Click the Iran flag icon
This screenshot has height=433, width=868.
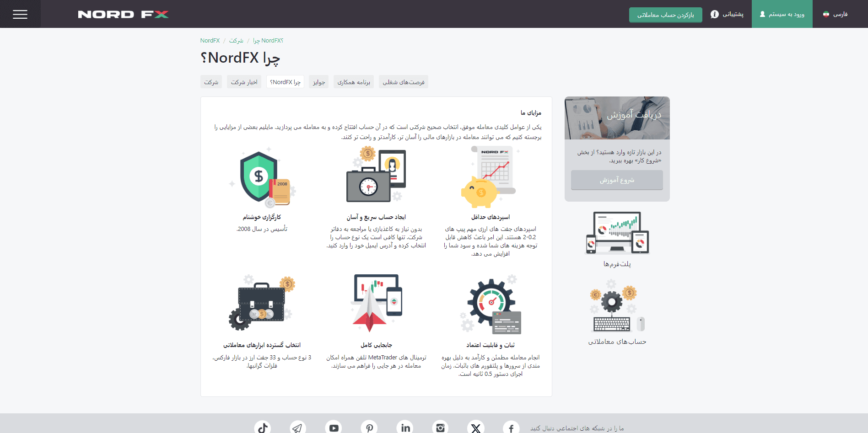pyautogui.click(x=826, y=14)
